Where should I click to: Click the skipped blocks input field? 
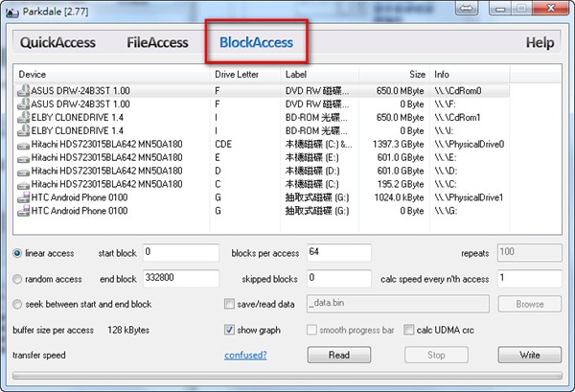click(339, 278)
